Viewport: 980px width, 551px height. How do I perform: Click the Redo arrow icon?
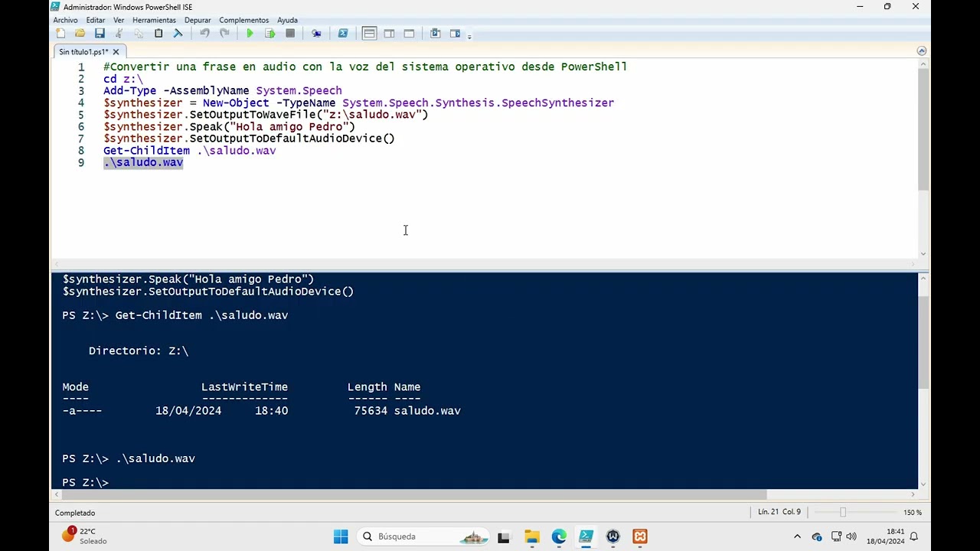coord(224,34)
